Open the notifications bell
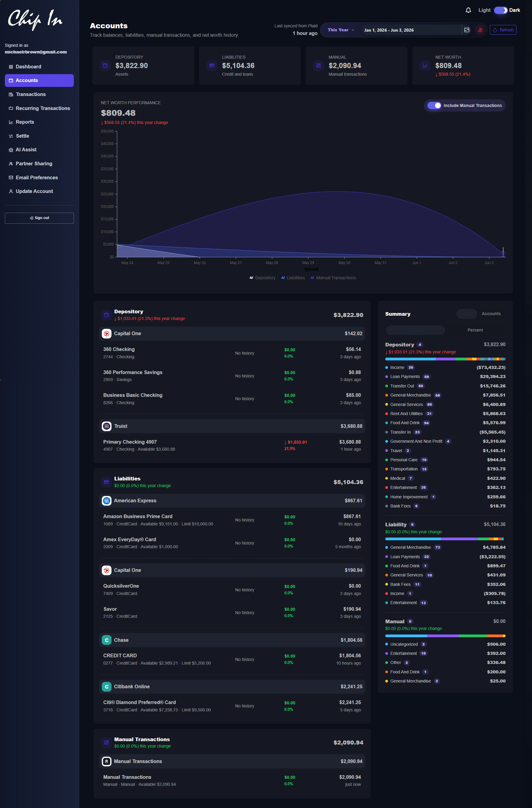 tap(468, 10)
